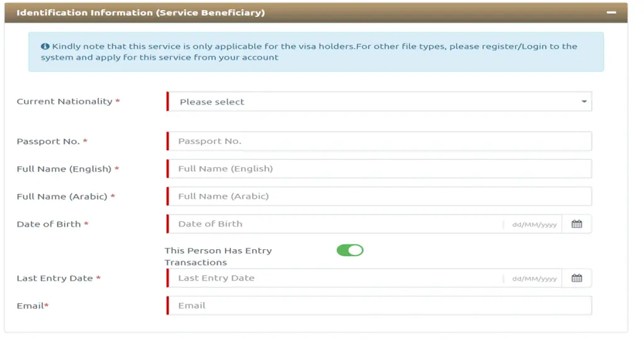The width and height of the screenshot is (644, 341).
Task: Click the Identification Information header title
Action: [140, 13]
